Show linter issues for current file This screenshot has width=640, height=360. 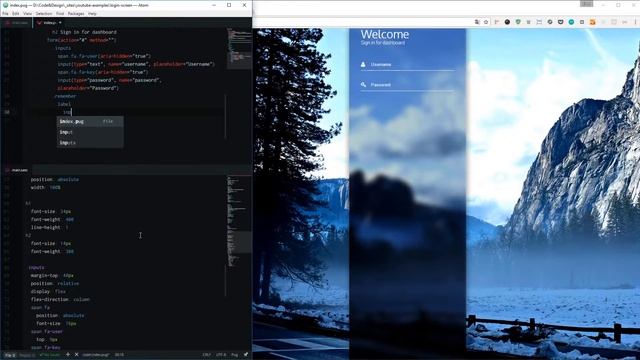pyautogui.click(x=10, y=355)
